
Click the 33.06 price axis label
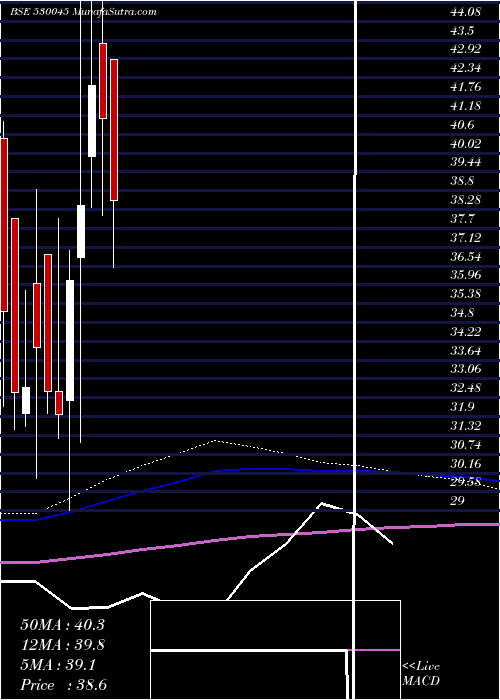point(466,369)
